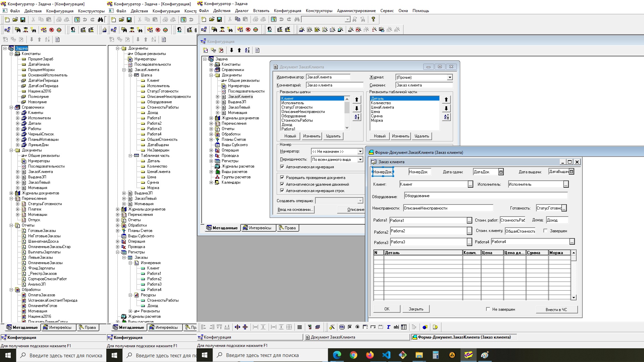
Task: Click the Save icon in right toolbar
Action: click(219, 19)
